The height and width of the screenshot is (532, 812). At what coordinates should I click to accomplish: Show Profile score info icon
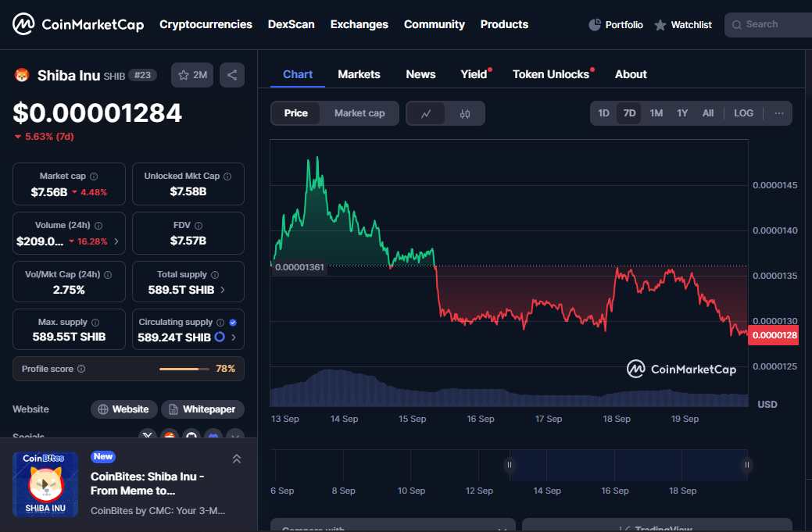(81, 369)
